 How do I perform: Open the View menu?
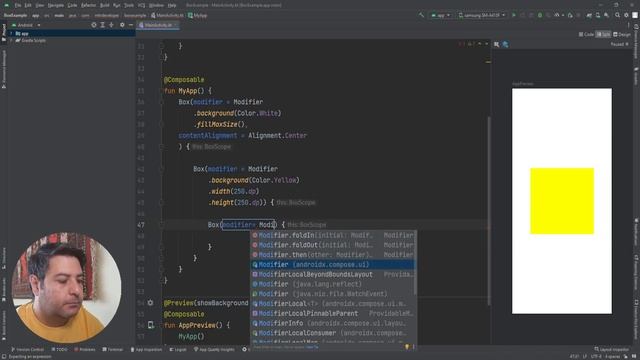coord(40,5)
